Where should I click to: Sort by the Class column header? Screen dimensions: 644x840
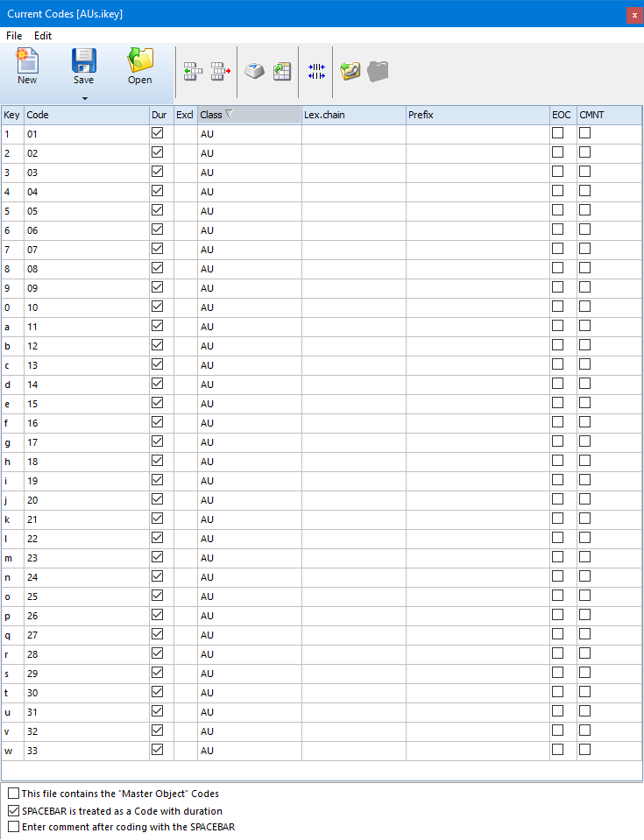coord(249,115)
